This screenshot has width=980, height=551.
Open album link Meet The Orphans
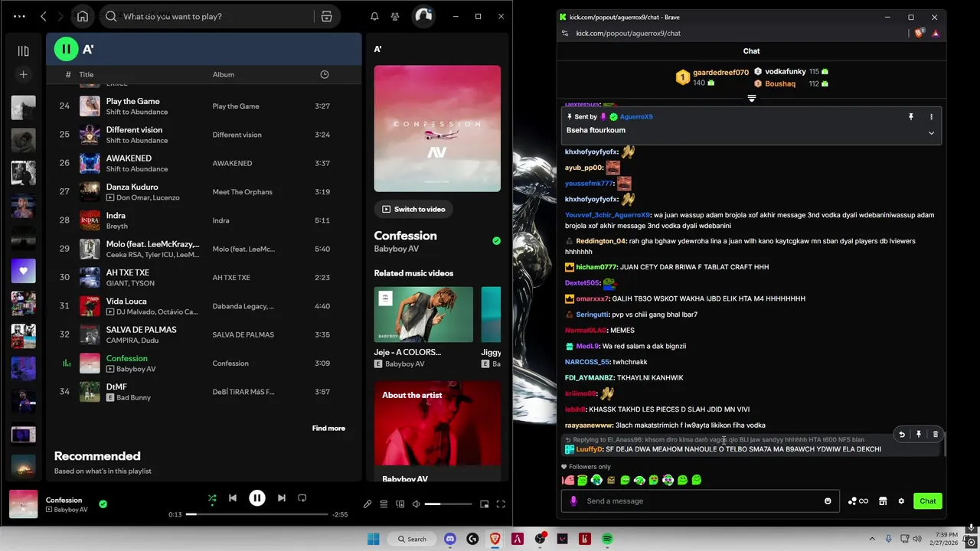(242, 191)
